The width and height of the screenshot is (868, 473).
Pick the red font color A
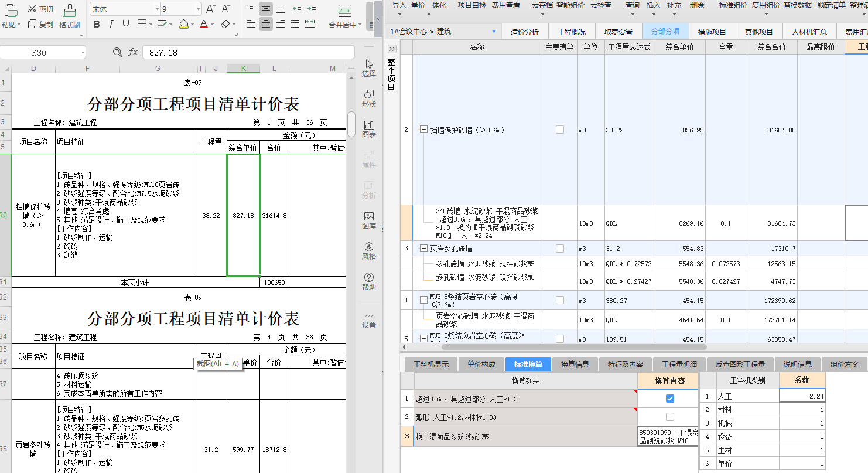point(203,25)
